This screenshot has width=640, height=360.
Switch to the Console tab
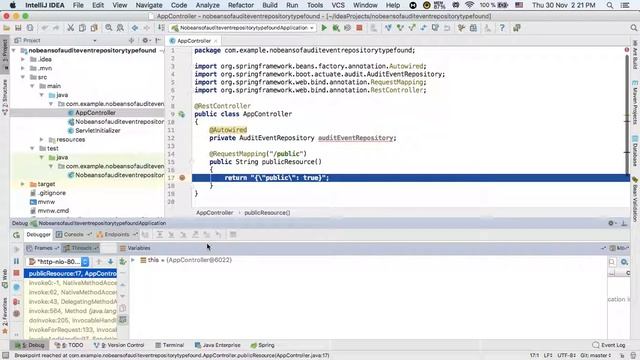point(73,234)
